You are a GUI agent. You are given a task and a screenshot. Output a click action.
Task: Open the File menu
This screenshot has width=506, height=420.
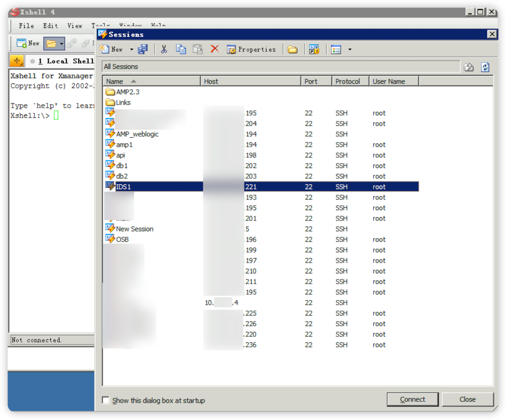click(26, 26)
